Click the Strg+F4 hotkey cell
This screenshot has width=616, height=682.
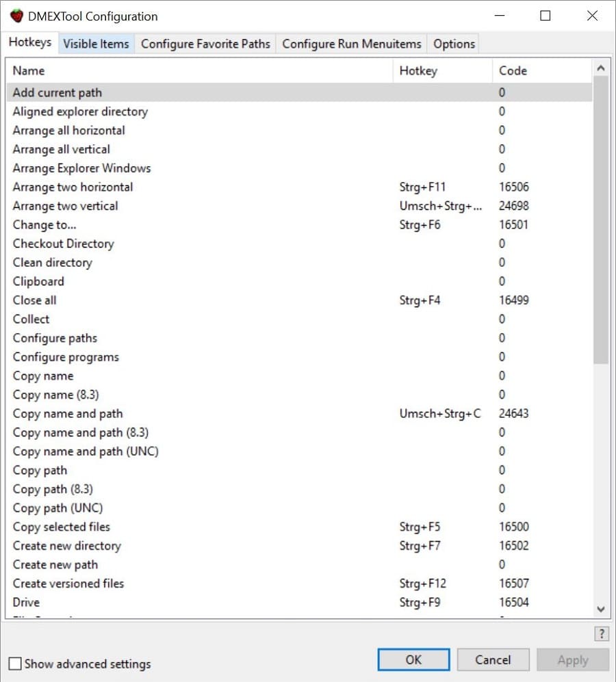[420, 300]
